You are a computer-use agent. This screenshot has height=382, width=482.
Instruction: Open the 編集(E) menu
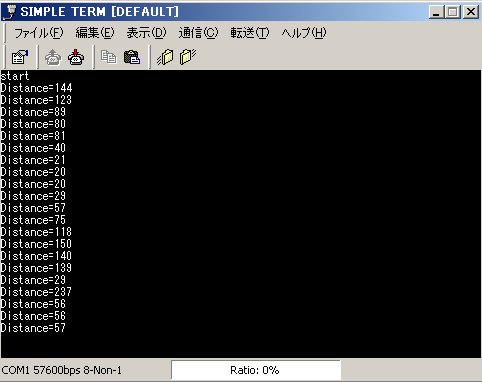[x=95, y=33]
